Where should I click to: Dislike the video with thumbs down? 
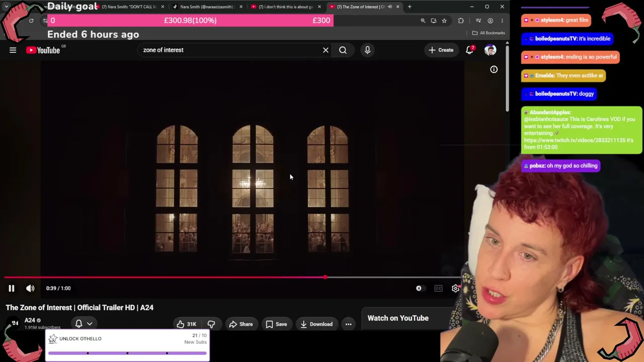[211, 324]
